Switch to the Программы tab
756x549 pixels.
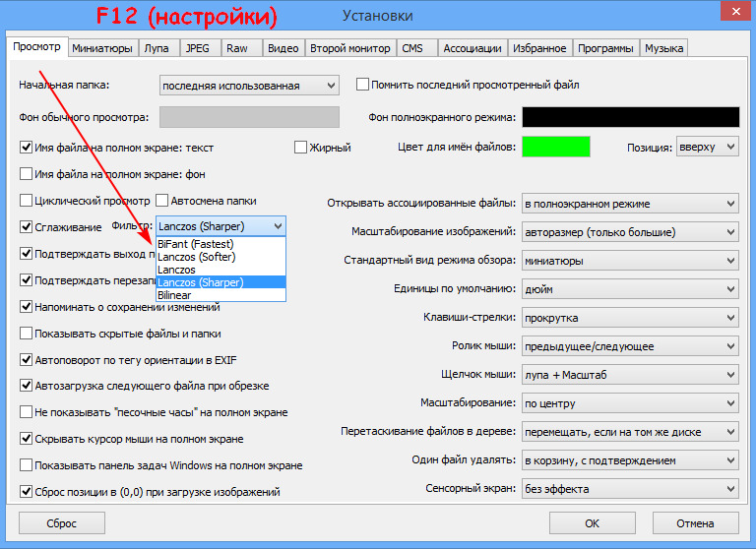(605, 48)
